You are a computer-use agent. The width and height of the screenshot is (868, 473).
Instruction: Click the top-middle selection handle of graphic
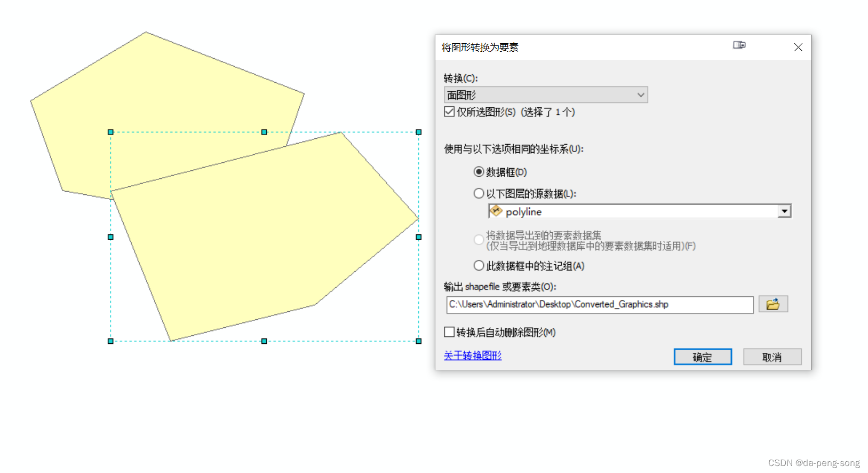coord(264,132)
